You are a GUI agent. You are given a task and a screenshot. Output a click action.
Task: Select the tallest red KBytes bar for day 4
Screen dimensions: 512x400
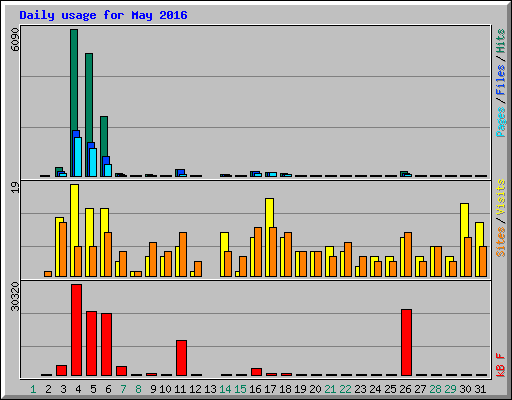coord(76,330)
